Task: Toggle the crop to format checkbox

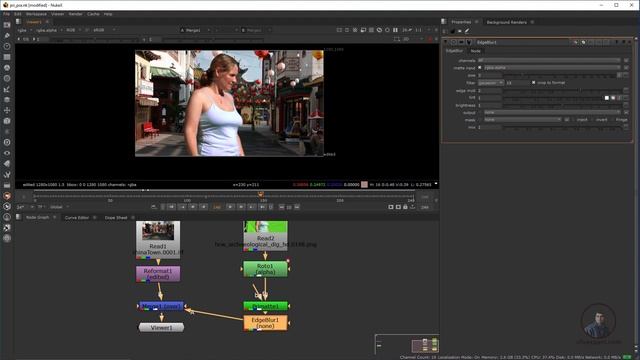Action: coord(533,83)
